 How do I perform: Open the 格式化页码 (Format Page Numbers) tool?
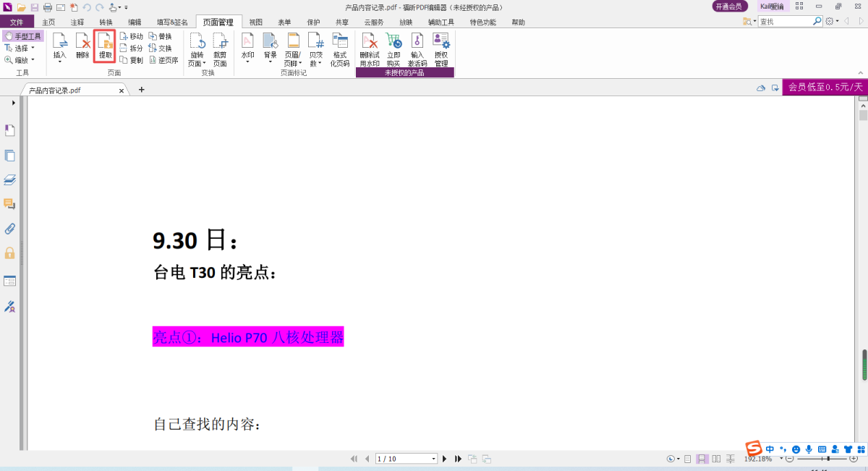339,50
